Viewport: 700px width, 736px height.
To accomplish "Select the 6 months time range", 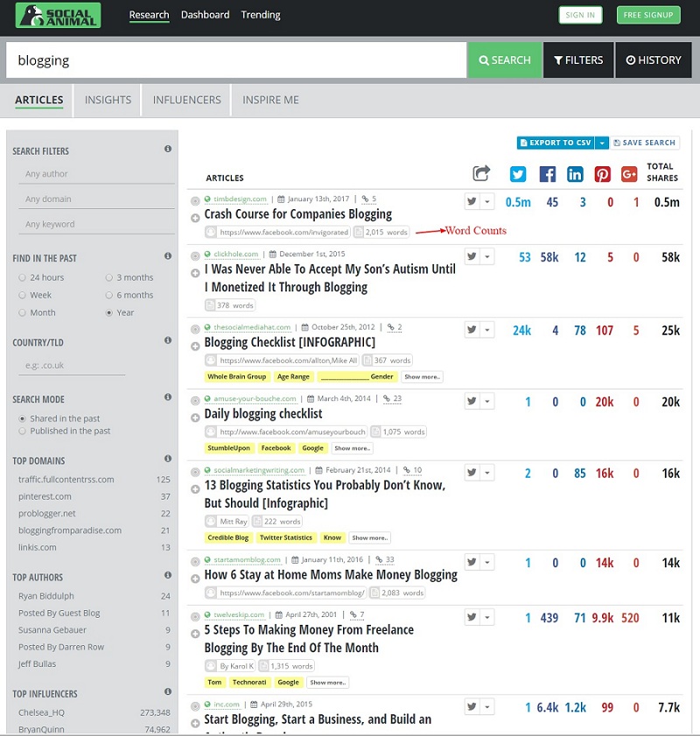I will coord(108,295).
